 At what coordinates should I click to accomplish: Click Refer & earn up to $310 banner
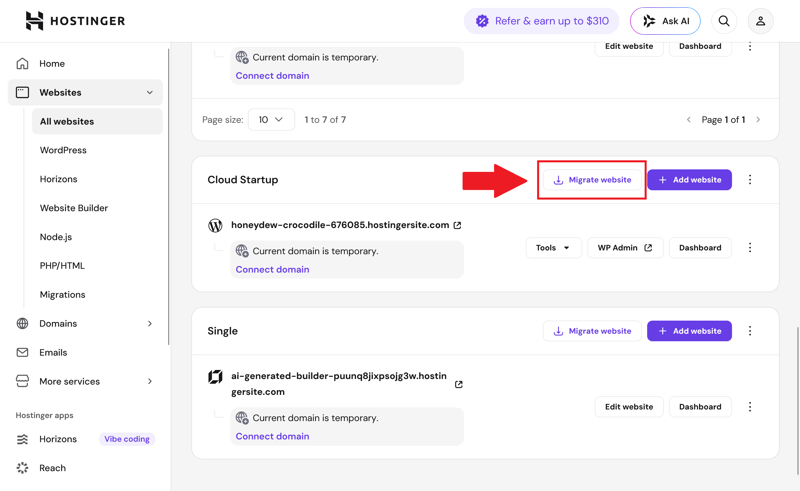(542, 21)
